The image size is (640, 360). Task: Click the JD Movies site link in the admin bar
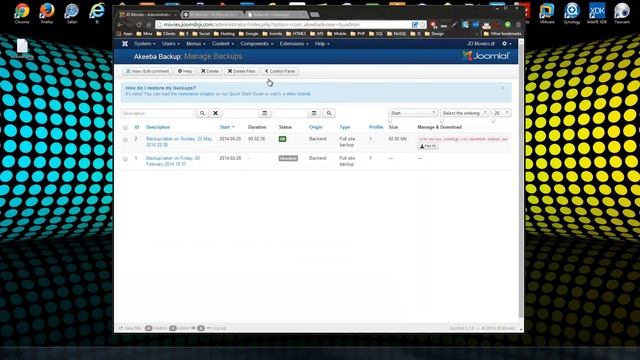[481, 44]
